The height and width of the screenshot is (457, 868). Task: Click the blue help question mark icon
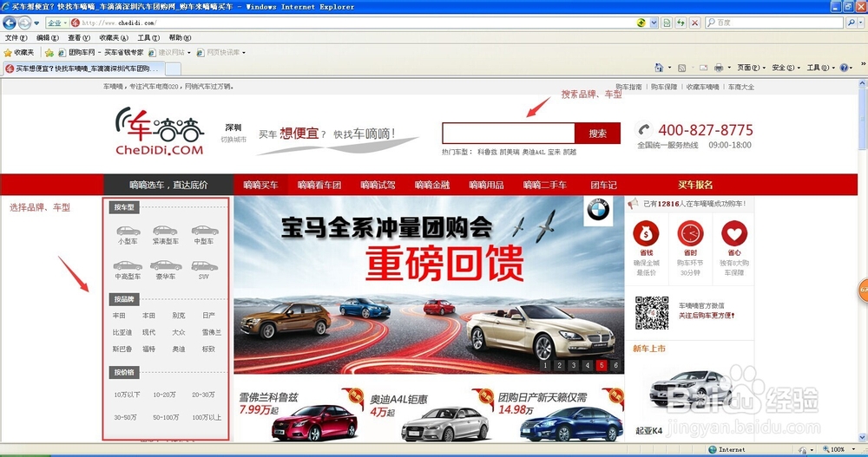pos(845,68)
